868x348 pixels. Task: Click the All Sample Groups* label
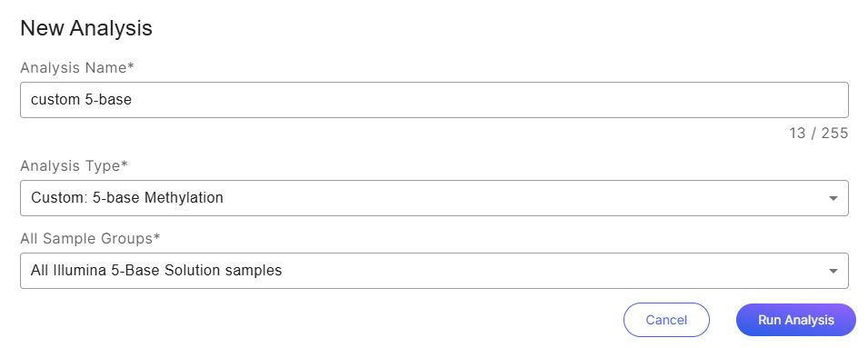point(90,239)
